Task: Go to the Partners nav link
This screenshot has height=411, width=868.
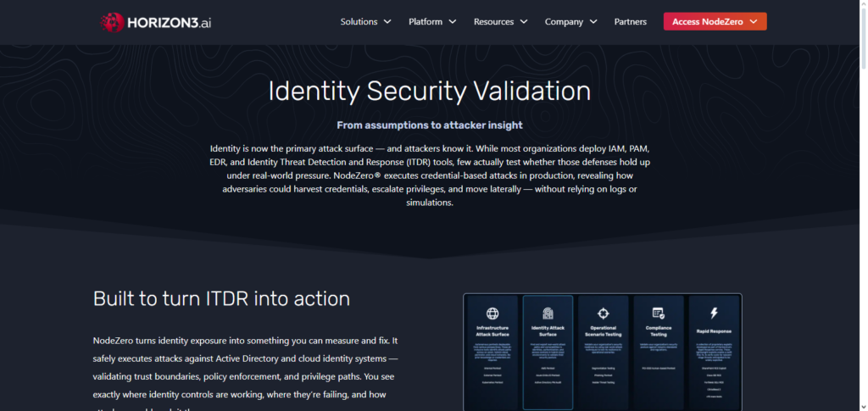Action: [630, 22]
